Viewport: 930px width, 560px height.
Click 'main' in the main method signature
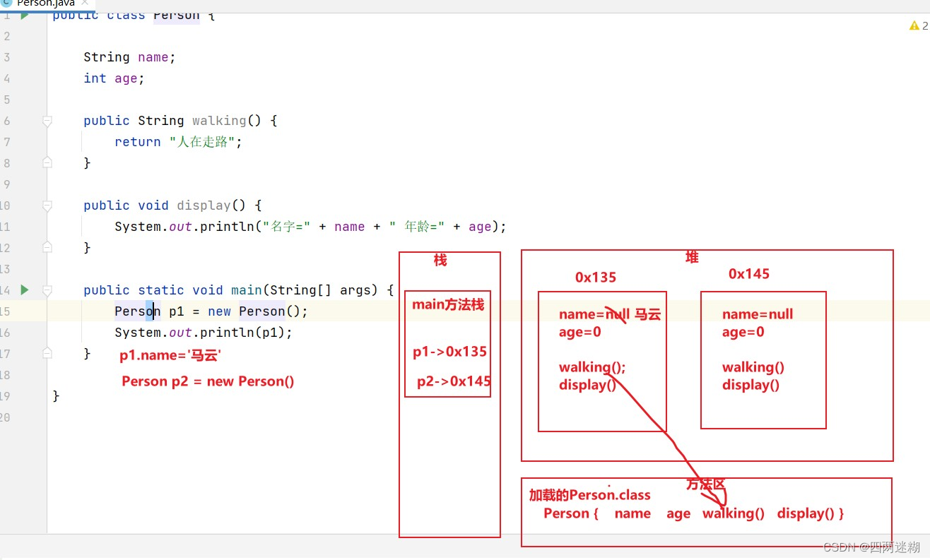coord(247,290)
